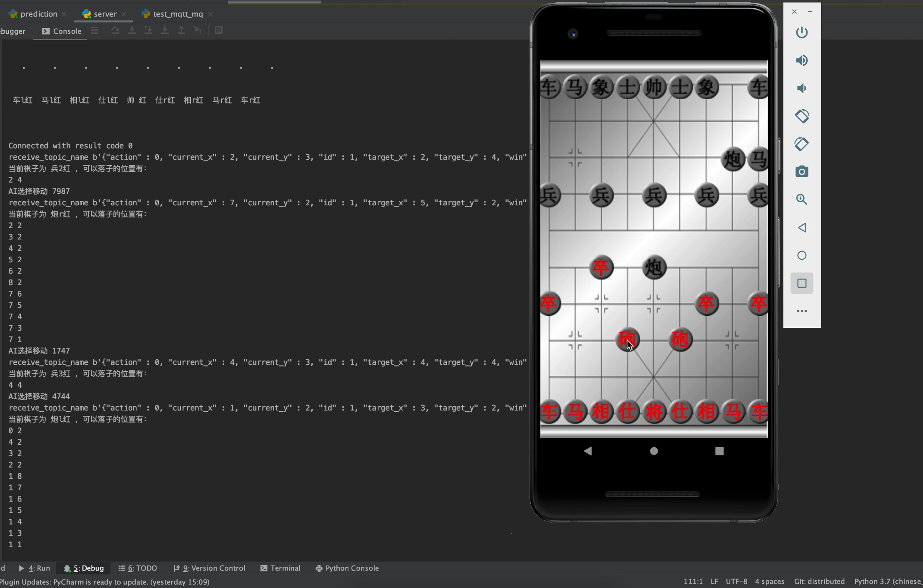Viewport: 923px width, 588px height.
Task: Click the debugger Step Out icon
Action: click(x=181, y=30)
